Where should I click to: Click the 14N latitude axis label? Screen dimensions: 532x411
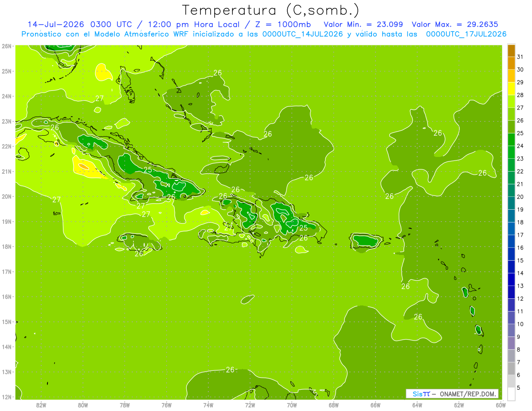[6, 347]
